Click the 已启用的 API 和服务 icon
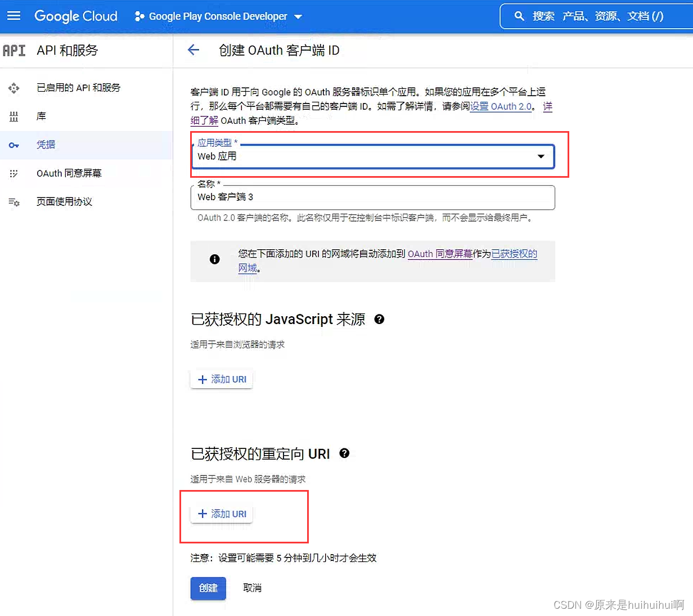The image size is (693, 616). pyautogui.click(x=13, y=87)
